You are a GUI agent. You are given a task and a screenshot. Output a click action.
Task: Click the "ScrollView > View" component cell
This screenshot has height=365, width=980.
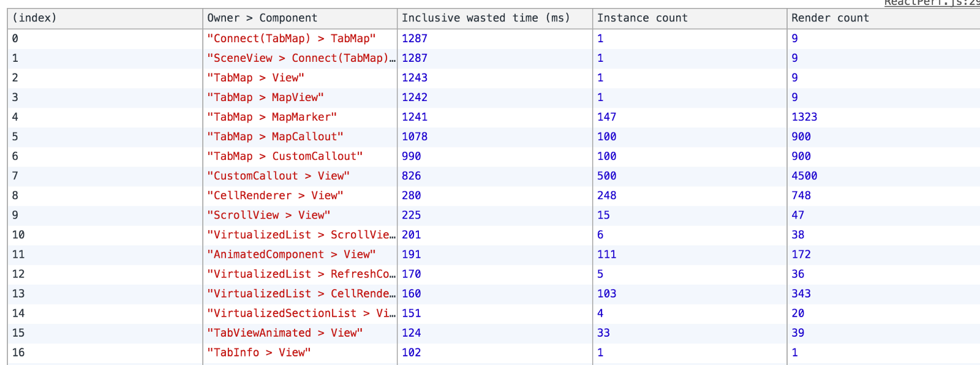(269, 215)
